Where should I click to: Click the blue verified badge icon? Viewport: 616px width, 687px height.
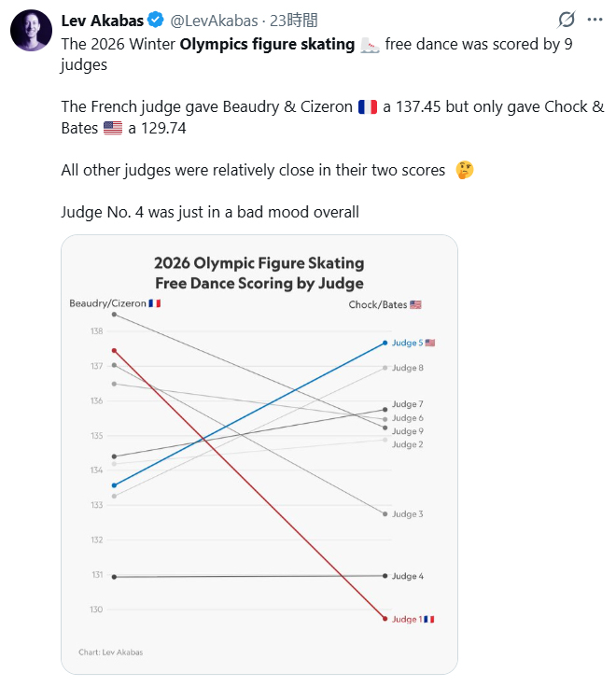pyautogui.click(x=156, y=20)
